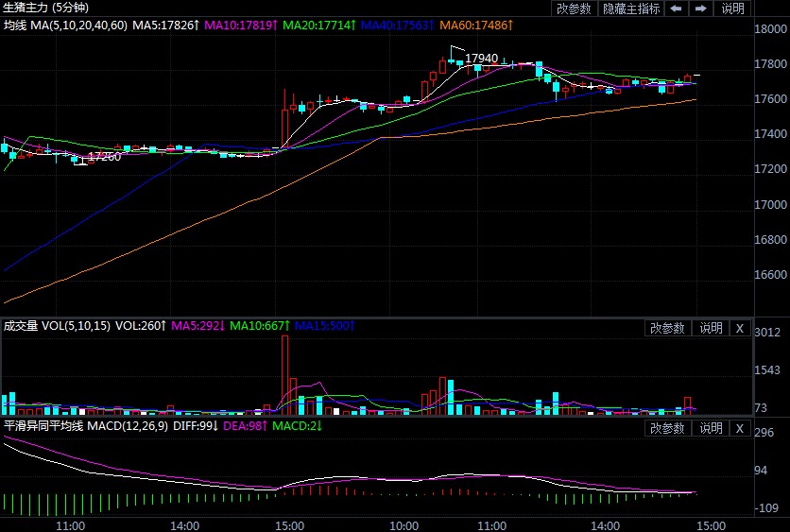This screenshot has height=532, width=790.
Task: Open 说明 in the main chart header
Action: click(732, 9)
